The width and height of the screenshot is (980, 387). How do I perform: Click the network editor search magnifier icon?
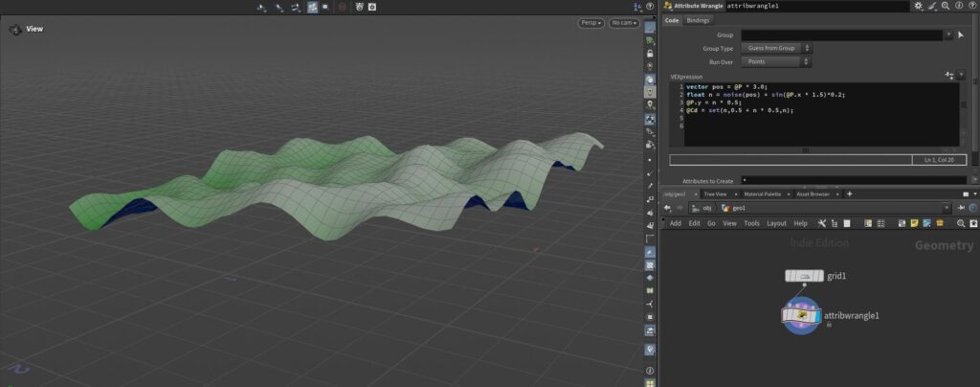click(x=960, y=223)
